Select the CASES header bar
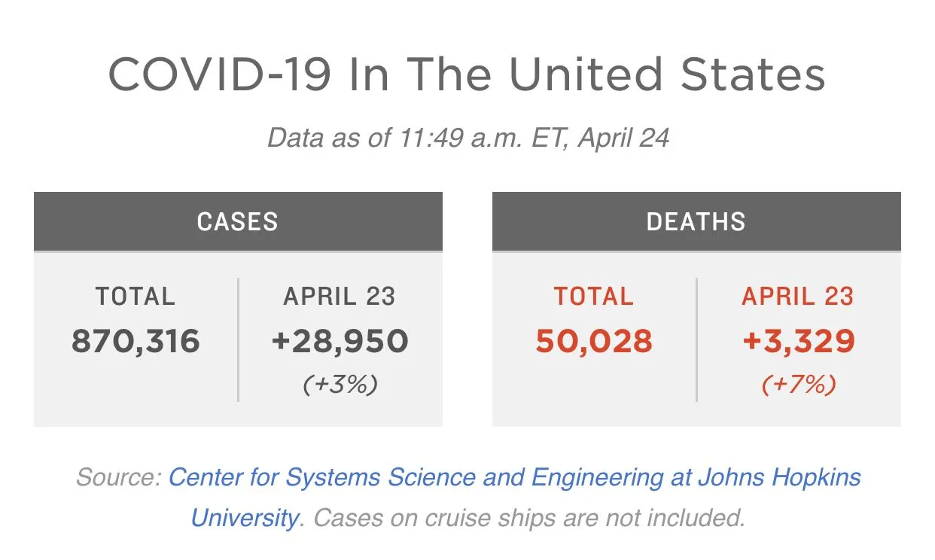 click(x=238, y=221)
